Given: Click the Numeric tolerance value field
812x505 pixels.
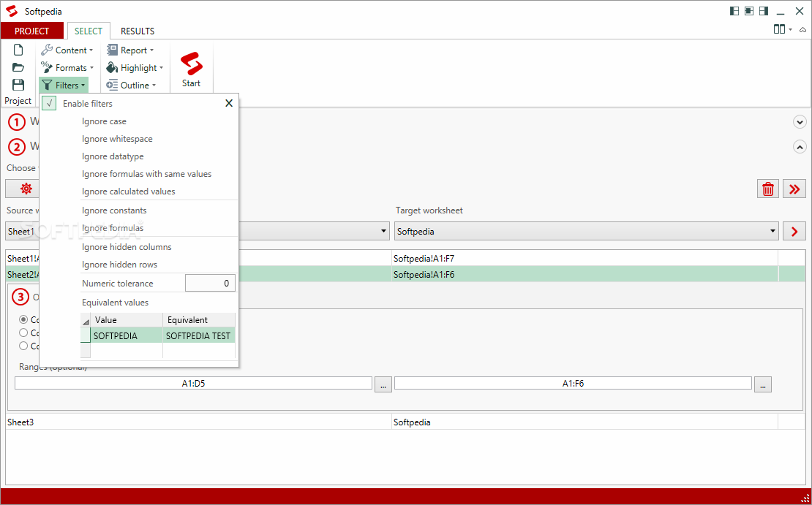Looking at the screenshot, I should tap(210, 283).
